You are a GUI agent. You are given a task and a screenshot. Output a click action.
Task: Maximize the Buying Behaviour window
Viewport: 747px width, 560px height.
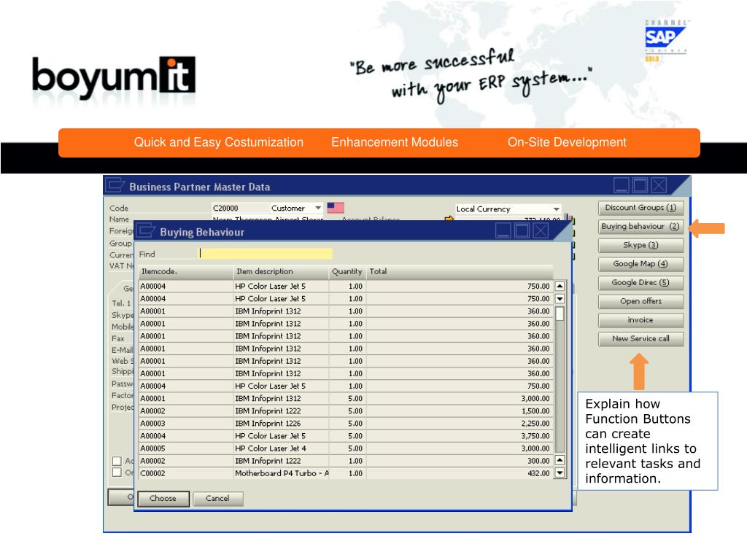[522, 231]
